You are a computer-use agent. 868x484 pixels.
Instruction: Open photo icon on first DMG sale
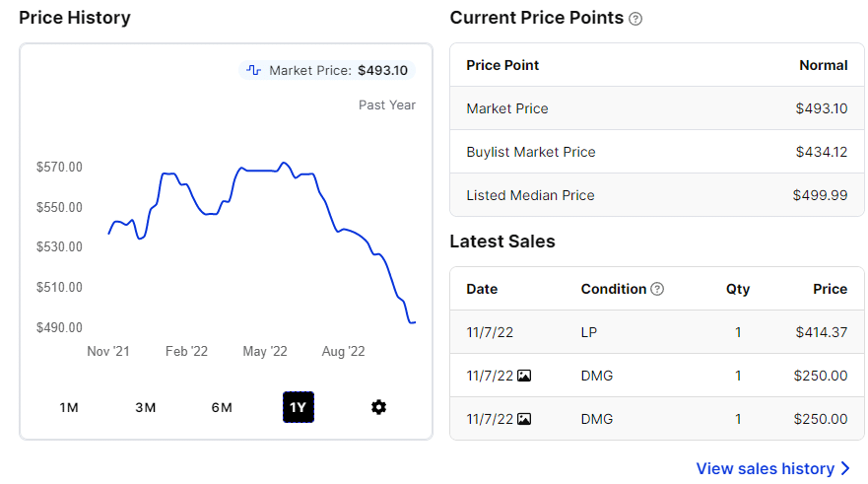point(524,376)
